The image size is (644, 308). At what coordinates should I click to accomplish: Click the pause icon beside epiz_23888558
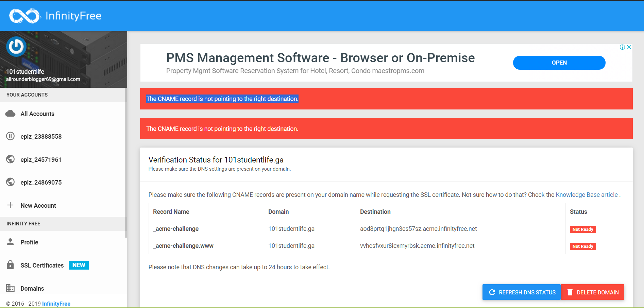[11, 136]
